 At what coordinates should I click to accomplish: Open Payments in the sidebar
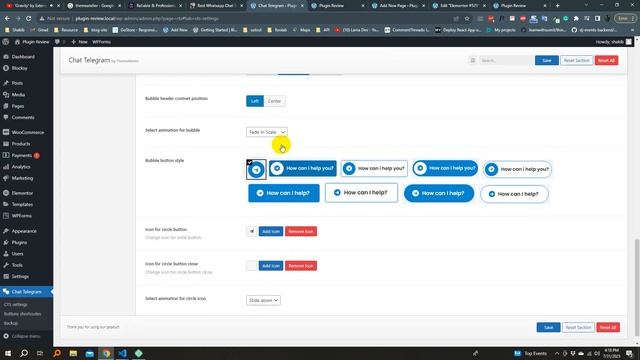(22, 155)
